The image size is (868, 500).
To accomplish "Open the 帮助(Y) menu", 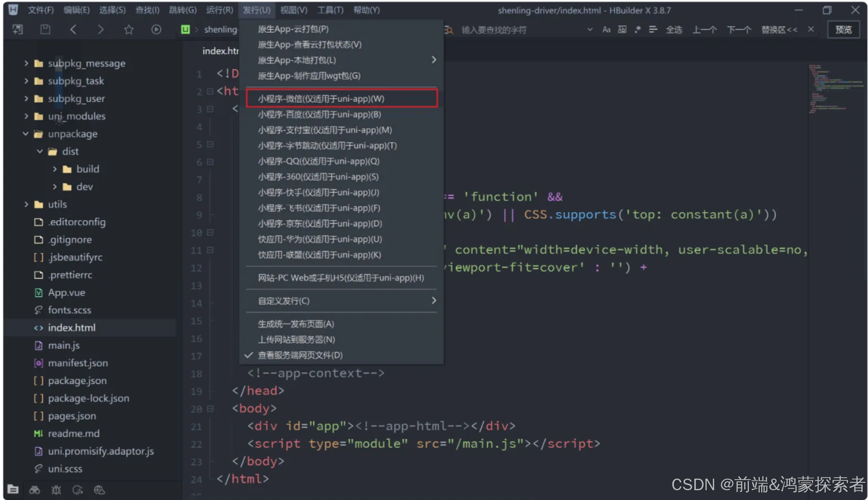I will (x=366, y=10).
